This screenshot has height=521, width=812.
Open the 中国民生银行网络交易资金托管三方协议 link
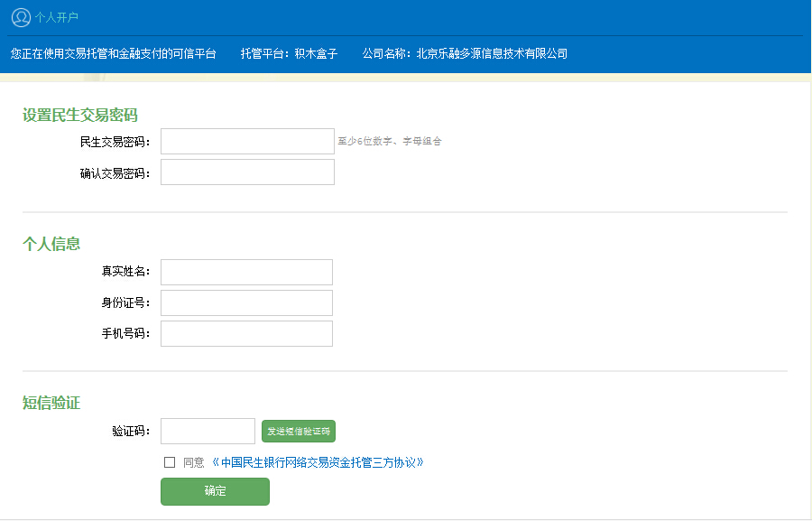(x=318, y=462)
